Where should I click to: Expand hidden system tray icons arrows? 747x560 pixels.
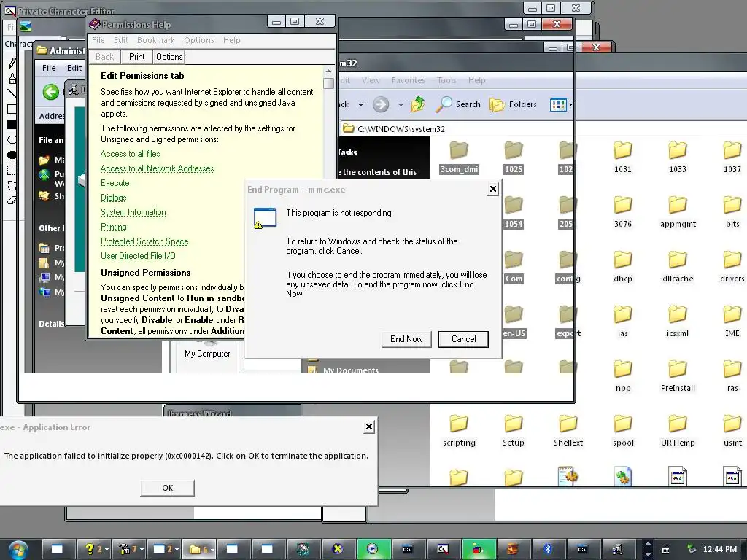pos(648,549)
